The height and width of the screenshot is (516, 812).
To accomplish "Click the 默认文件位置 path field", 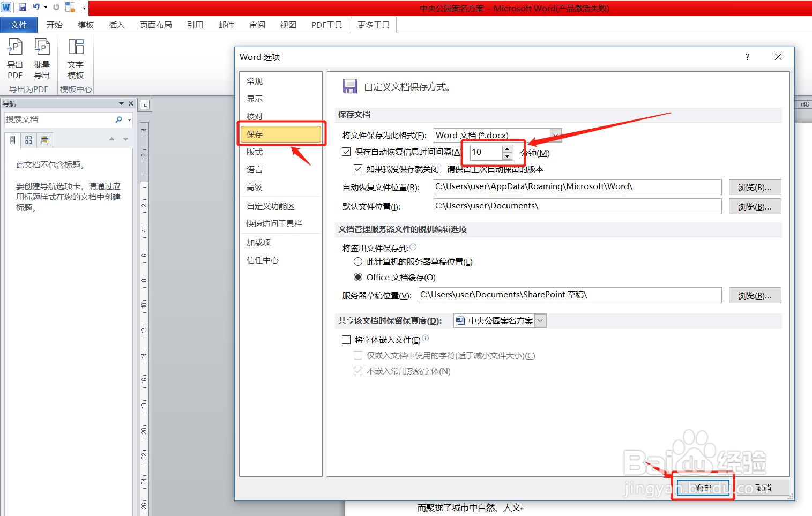I will pyautogui.click(x=577, y=206).
